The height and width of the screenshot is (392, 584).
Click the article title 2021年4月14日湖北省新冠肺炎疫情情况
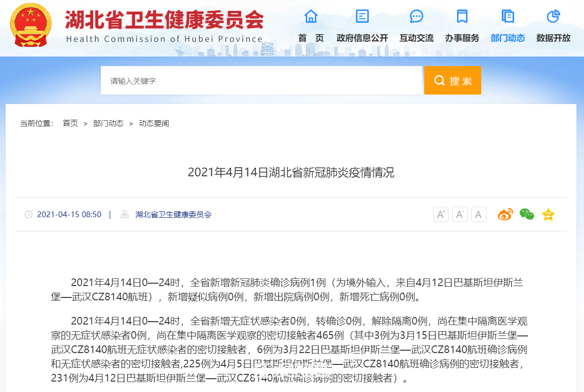[x=291, y=172]
